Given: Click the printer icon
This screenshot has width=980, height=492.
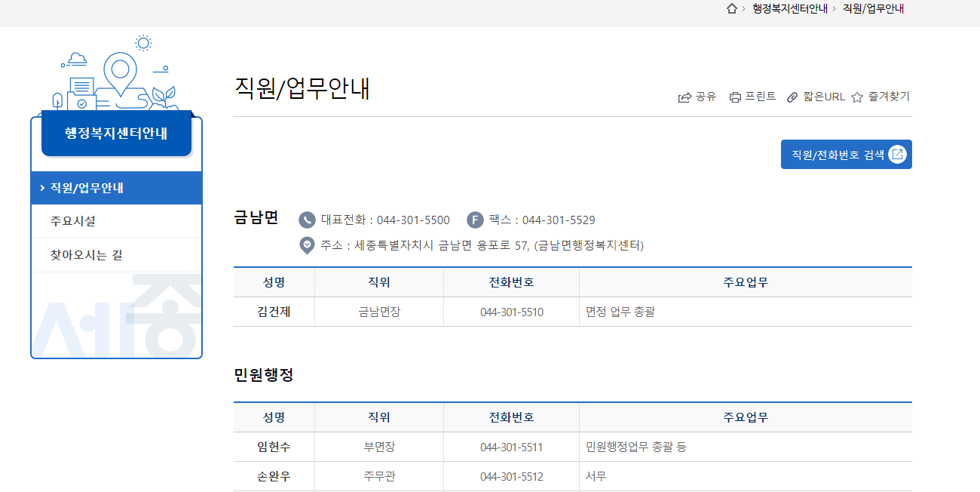Looking at the screenshot, I should click(735, 97).
